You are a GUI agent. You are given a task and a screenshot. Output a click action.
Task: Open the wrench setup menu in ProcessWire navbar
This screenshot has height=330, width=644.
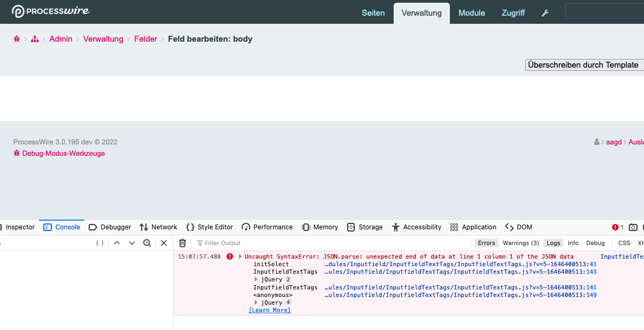(545, 12)
